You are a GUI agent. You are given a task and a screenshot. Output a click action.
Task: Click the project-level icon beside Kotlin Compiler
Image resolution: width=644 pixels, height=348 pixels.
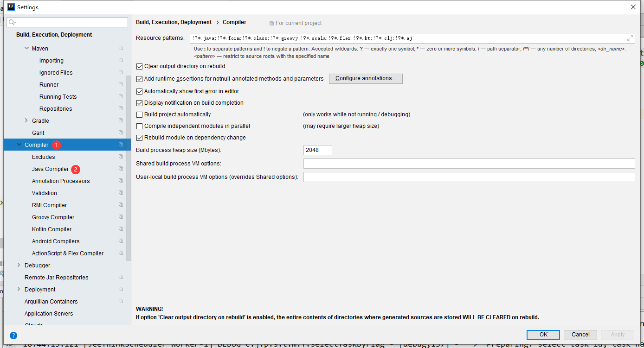coord(121,229)
